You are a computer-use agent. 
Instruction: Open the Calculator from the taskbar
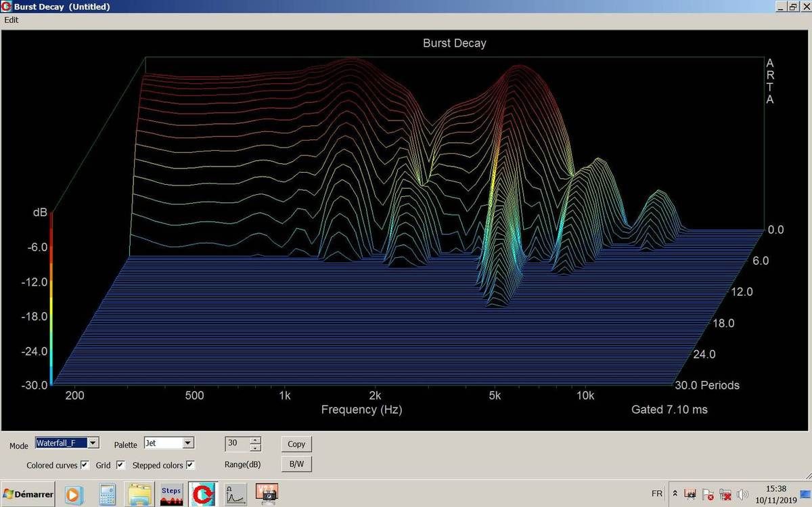tap(108, 494)
